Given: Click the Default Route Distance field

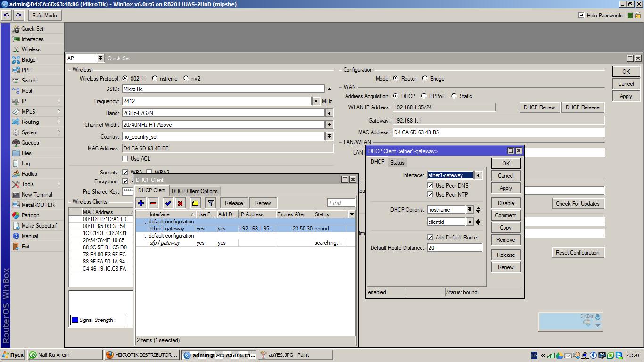Looking at the screenshot, I should coord(454,247).
